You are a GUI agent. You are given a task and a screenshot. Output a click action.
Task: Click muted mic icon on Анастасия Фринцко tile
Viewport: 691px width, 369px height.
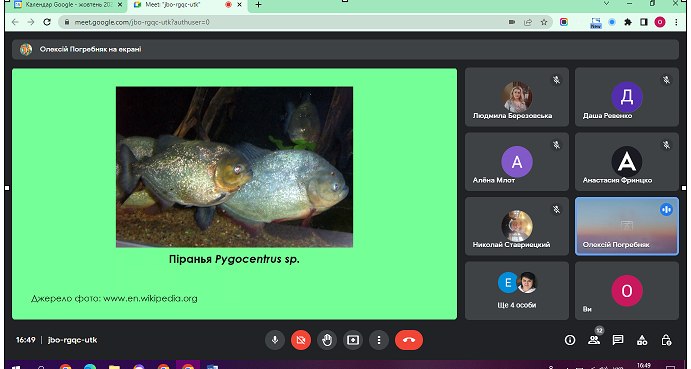click(666, 145)
